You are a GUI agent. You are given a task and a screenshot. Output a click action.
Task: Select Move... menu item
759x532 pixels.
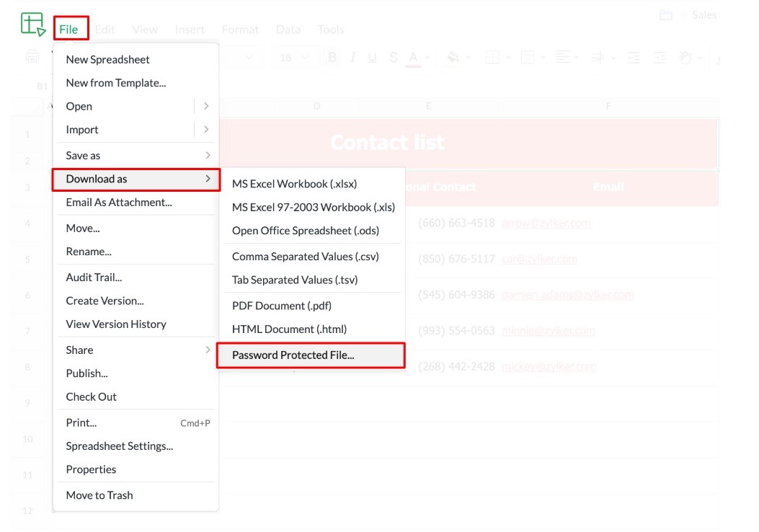coord(136,228)
